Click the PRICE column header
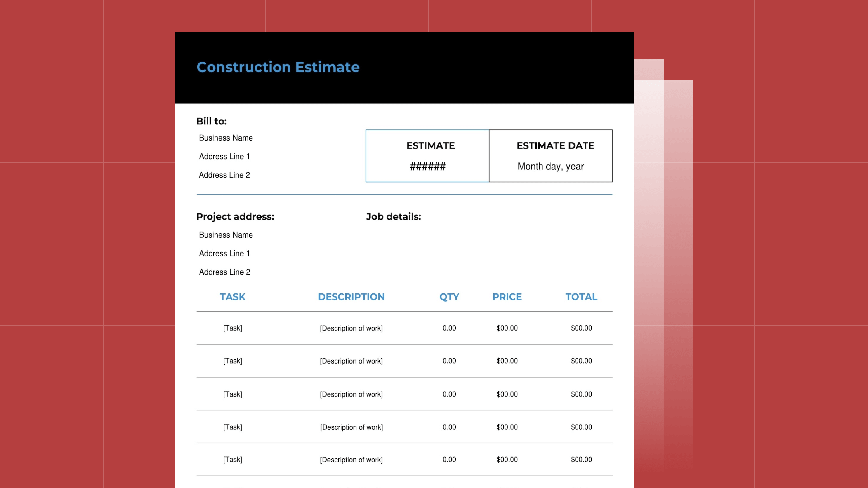This screenshot has height=488, width=868. click(x=507, y=297)
